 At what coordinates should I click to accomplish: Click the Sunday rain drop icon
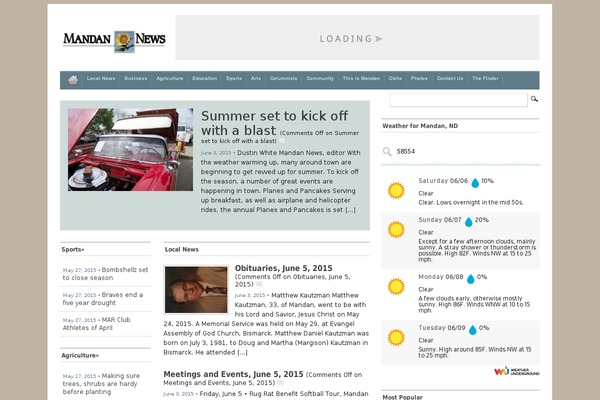[468, 222]
